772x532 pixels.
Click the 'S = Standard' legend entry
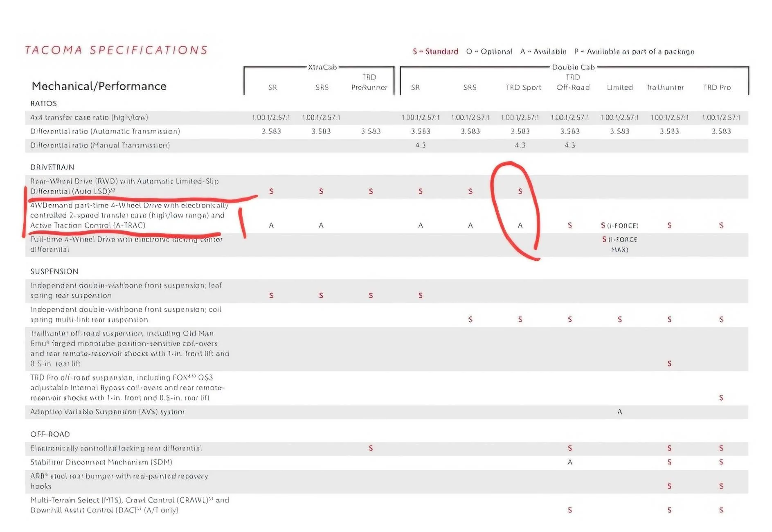click(435, 52)
